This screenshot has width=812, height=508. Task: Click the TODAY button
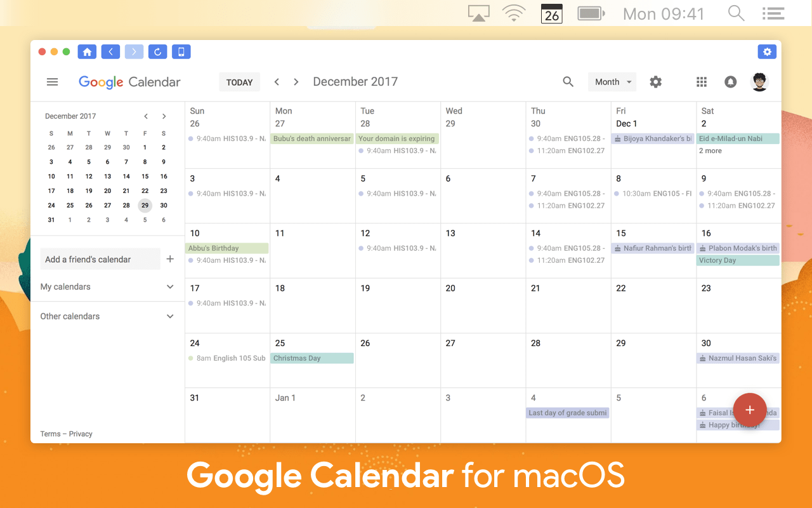tap(239, 82)
